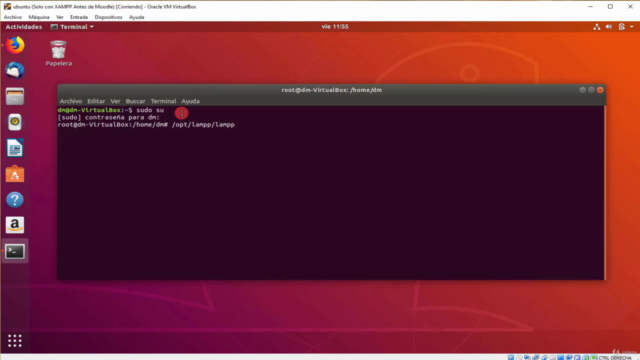
Task: Expand the system menu arrow in top bar
Action: point(632,27)
